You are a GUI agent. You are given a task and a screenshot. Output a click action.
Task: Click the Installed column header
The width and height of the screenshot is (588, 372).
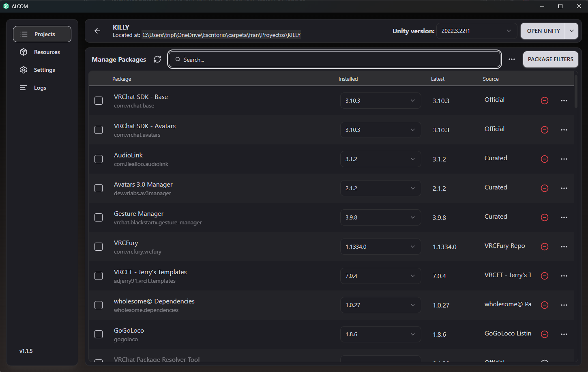pyautogui.click(x=348, y=79)
